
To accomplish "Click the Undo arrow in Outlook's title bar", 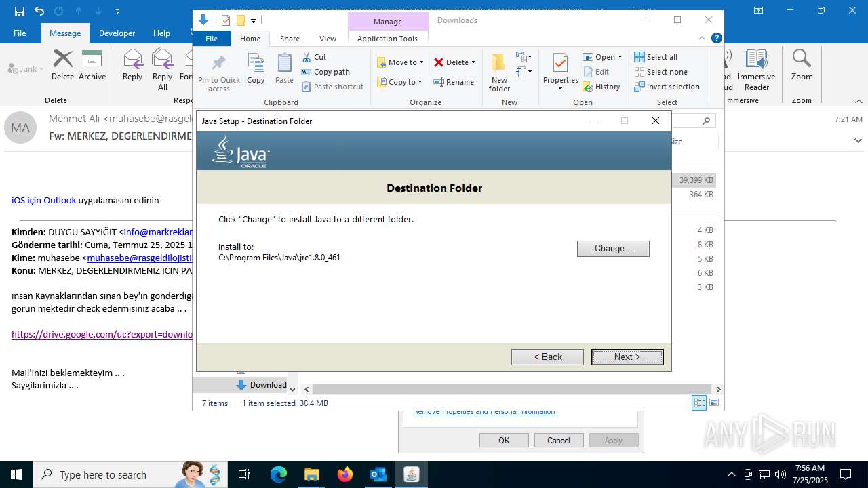I will click(x=39, y=11).
